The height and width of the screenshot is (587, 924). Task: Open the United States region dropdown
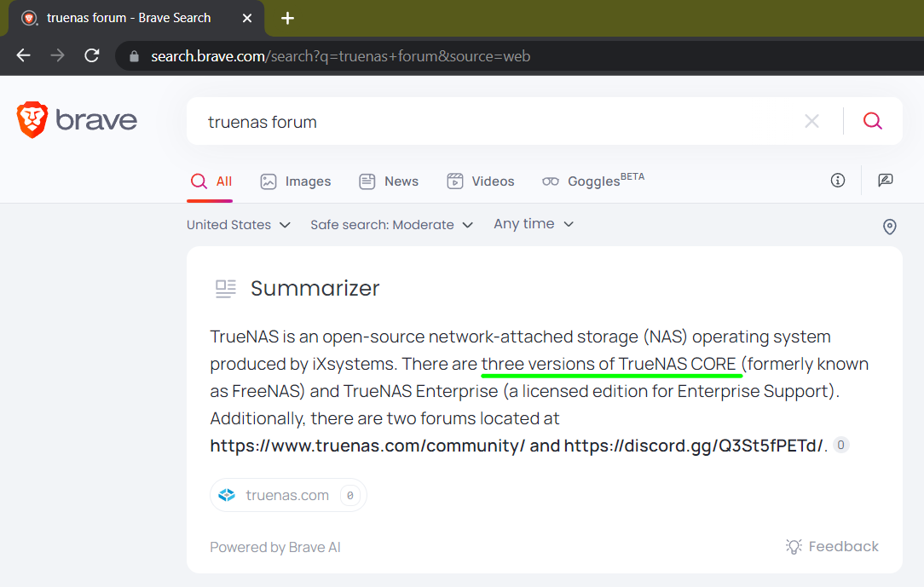(x=239, y=225)
